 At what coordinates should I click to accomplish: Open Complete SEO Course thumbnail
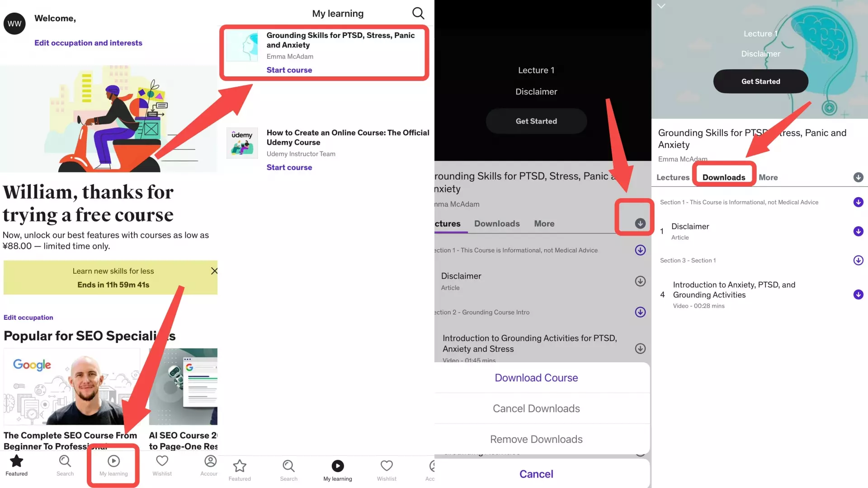click(71, 386)
